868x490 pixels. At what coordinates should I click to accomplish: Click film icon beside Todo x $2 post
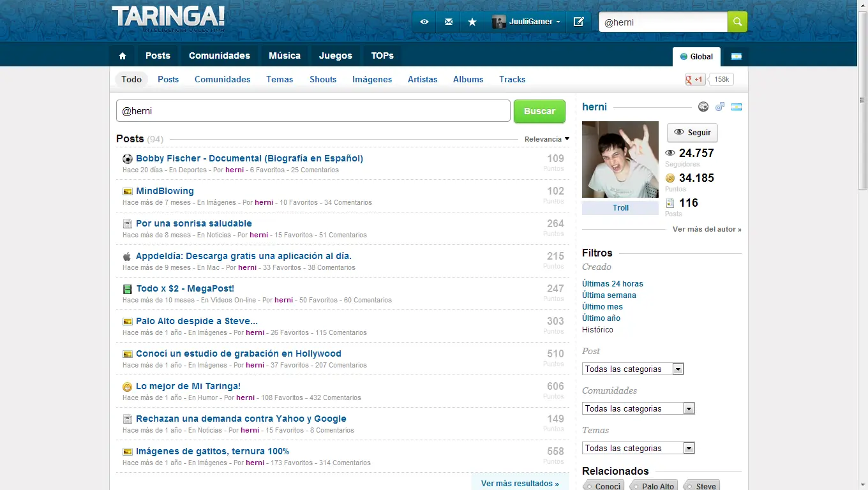coord(128,289)
